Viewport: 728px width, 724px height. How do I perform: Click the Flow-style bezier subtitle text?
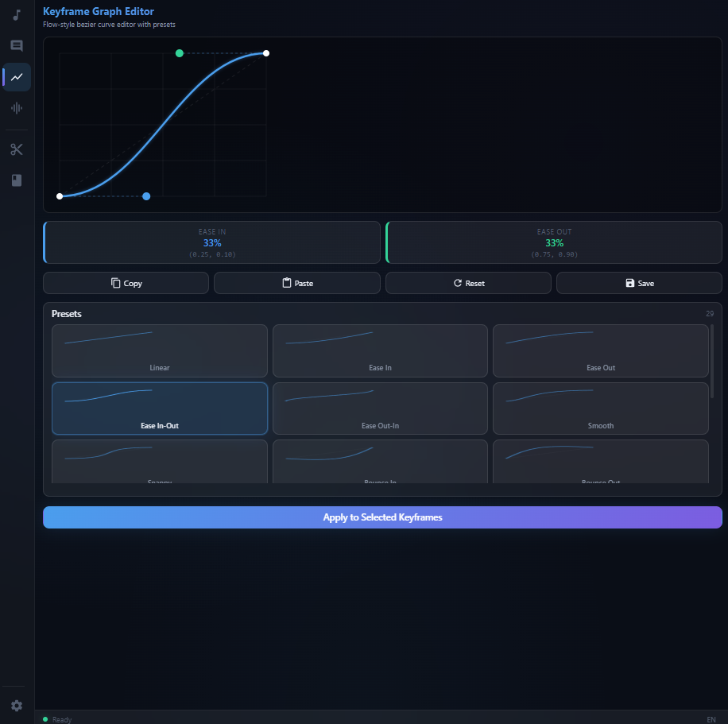[109, 25]
